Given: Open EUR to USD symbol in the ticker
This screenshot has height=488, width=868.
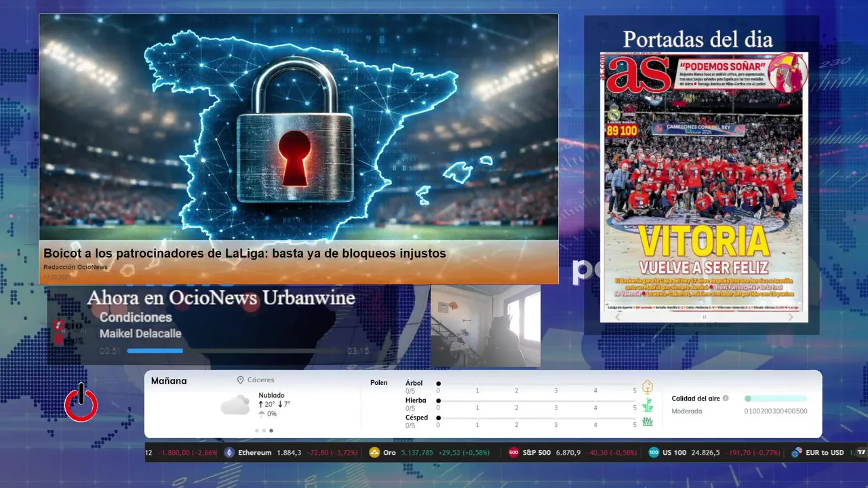Looking at the screenshot, I should 825,453.
